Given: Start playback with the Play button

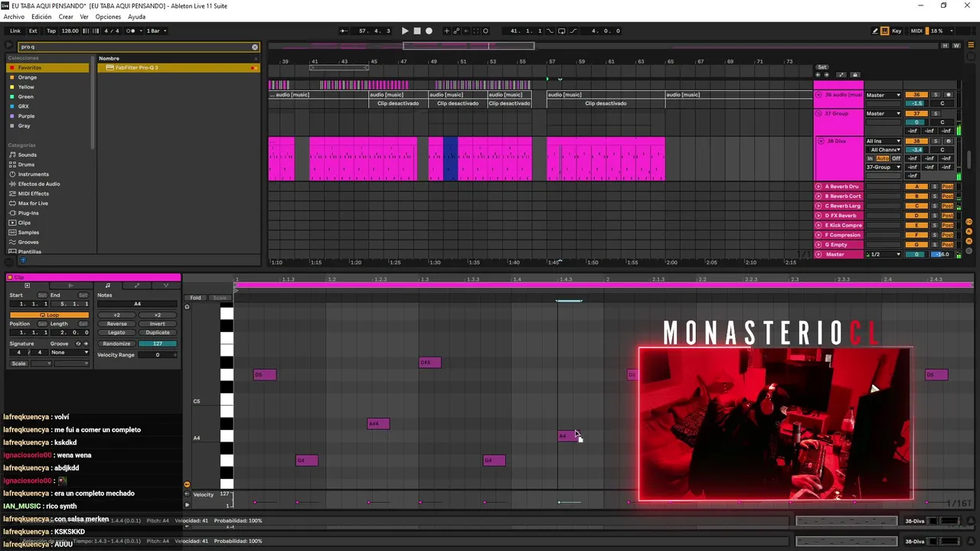Looking at the screenshot, I should 405,31.
